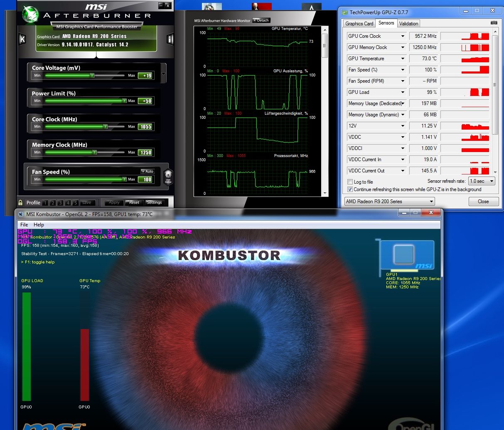Click the Fan Speed 100 value field
This screenshot has height=430, width=504.
tap(146, 179)
